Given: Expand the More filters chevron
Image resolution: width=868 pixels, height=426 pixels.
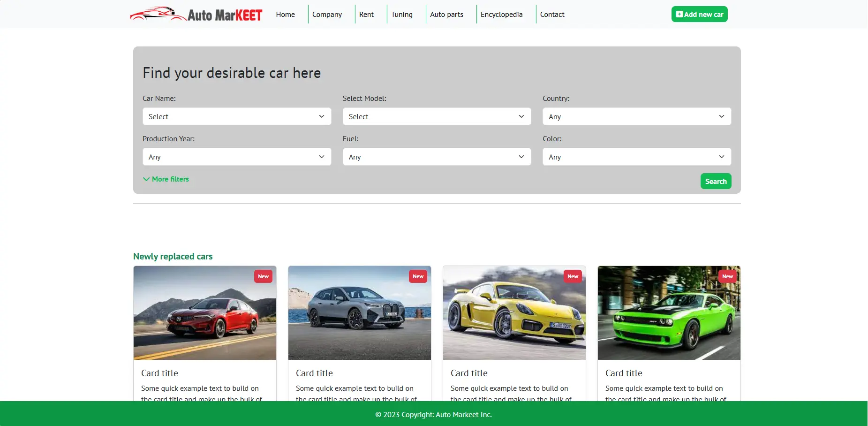Looking at the screenshot, I should tap(146, 179).
